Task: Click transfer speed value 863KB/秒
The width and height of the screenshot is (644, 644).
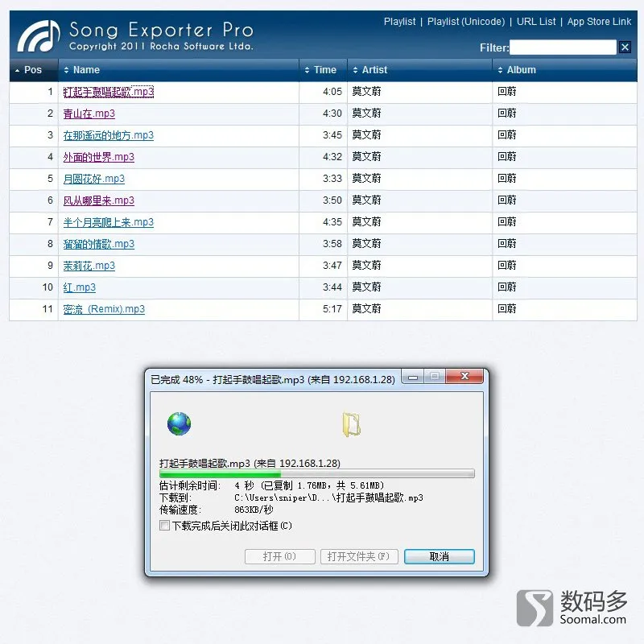Action: (x=254, y=510)
